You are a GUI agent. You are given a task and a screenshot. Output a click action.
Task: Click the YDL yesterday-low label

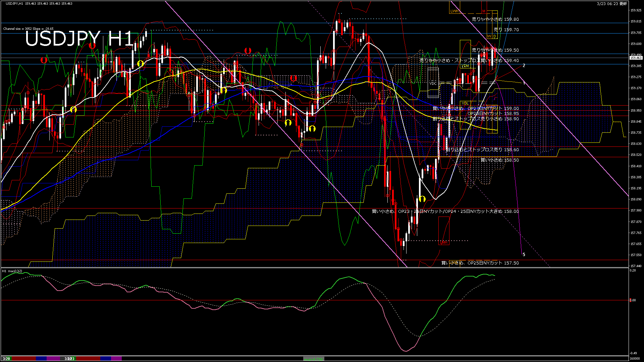(465, 103)
